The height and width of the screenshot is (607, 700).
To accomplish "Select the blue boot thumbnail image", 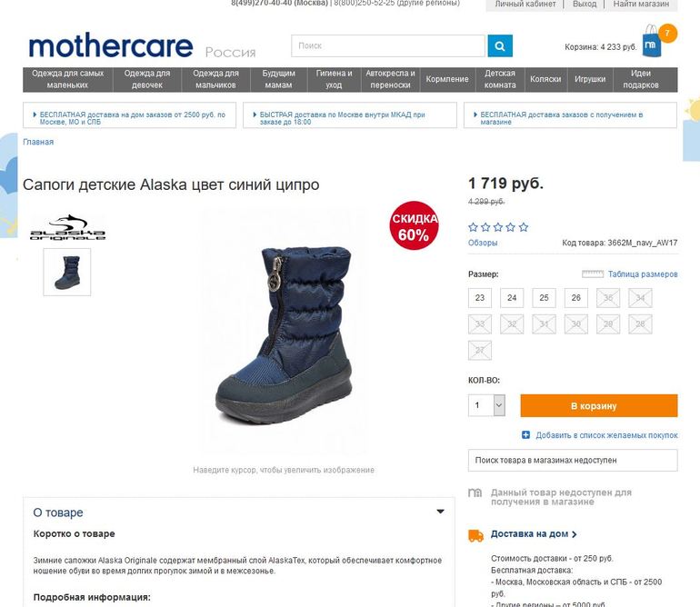I will 67,272.
